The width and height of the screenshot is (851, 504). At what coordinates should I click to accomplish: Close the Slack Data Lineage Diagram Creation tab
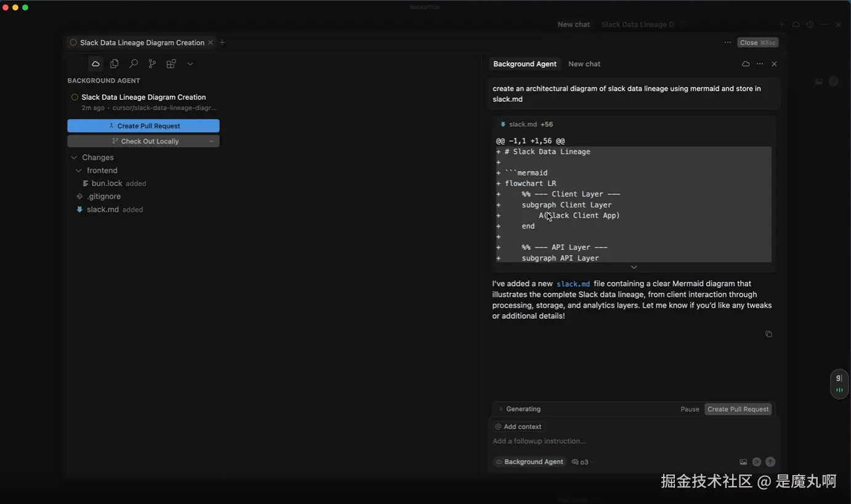[x=211, y=42]
